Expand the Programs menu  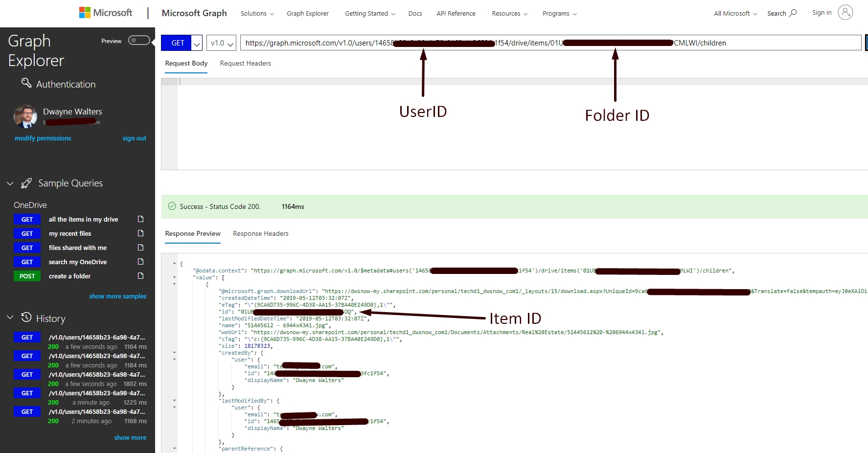click(x=560, y=14)
